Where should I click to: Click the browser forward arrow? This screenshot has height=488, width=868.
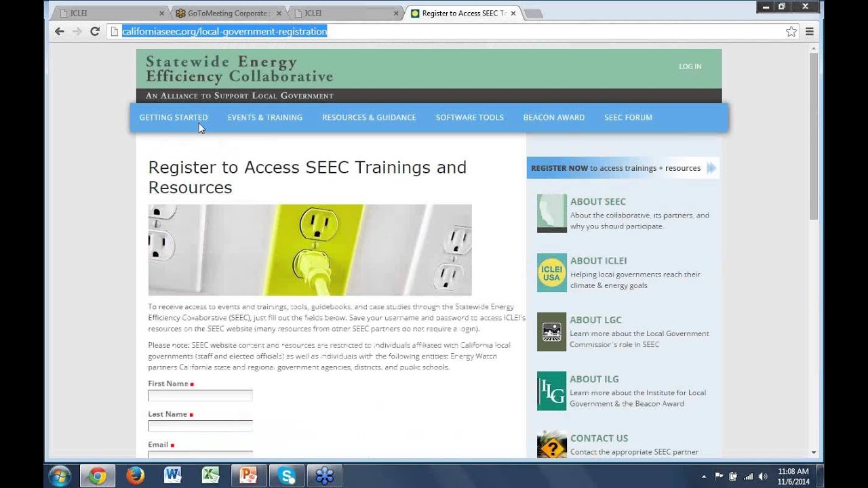click(x=77, y=31)
